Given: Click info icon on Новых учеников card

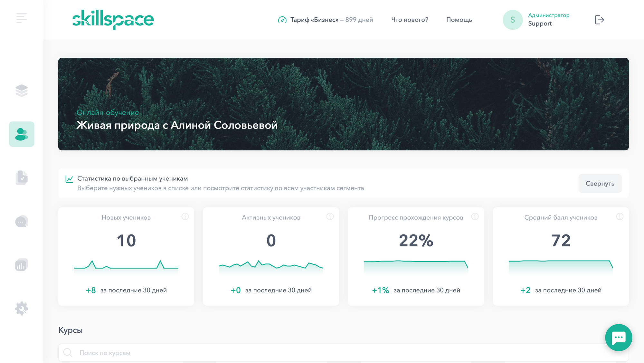Looking at the screenshot, I should coord(185,216).
